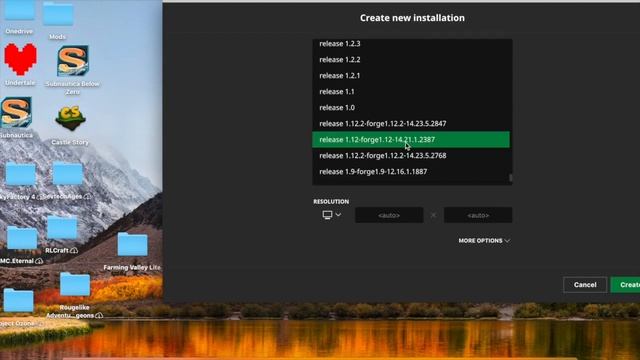Select the Farming Valley Lite folder

132,244
